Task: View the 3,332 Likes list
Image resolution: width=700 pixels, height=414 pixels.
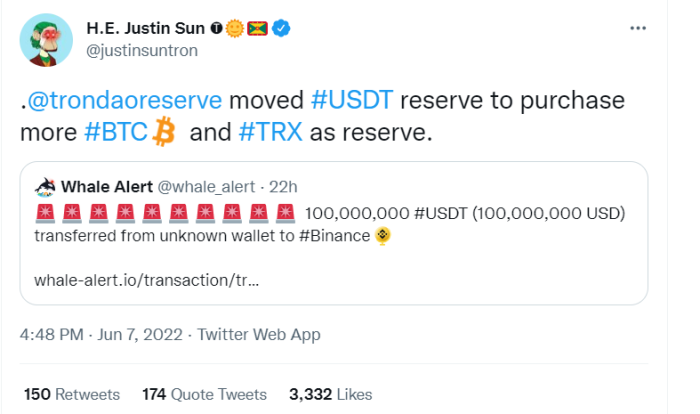Action: click(330, 394)
